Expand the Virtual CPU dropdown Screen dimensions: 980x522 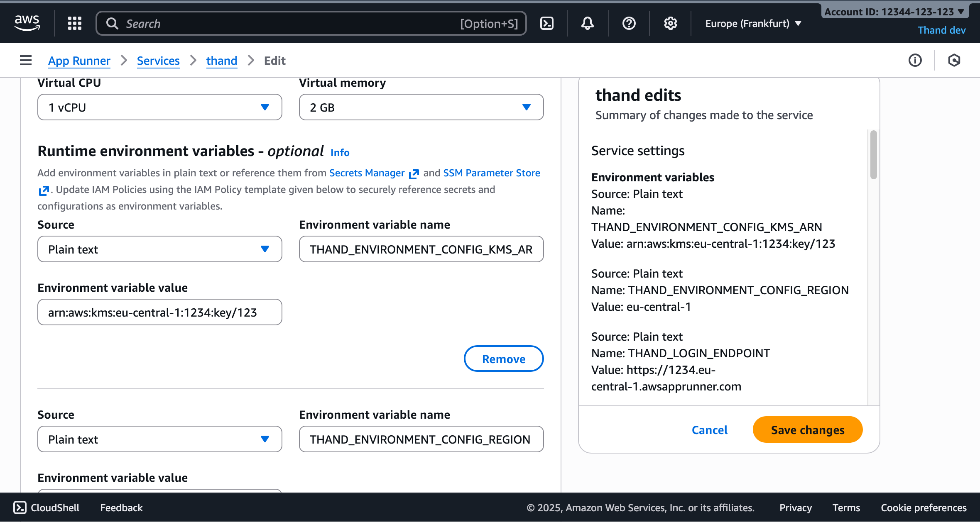pos(159,107)
